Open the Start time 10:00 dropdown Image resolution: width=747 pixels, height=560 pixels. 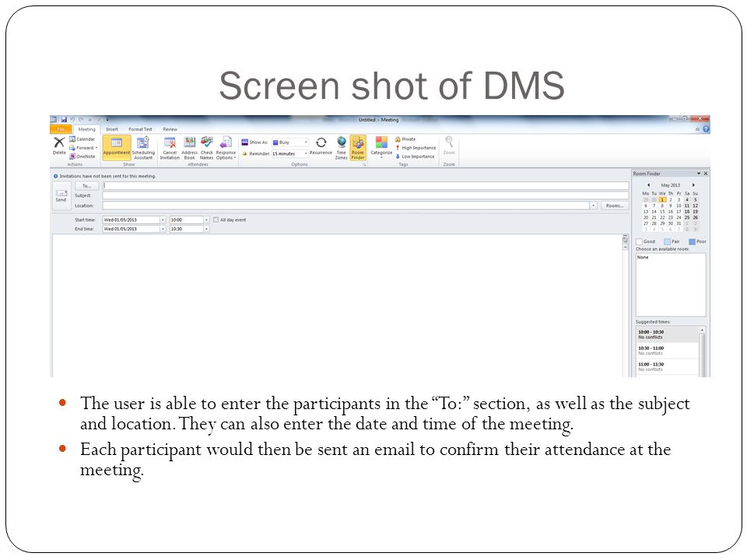pos(206,220)
